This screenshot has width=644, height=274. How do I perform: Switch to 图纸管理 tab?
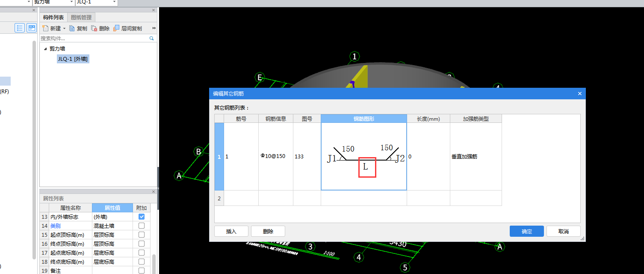coord(81,18)
